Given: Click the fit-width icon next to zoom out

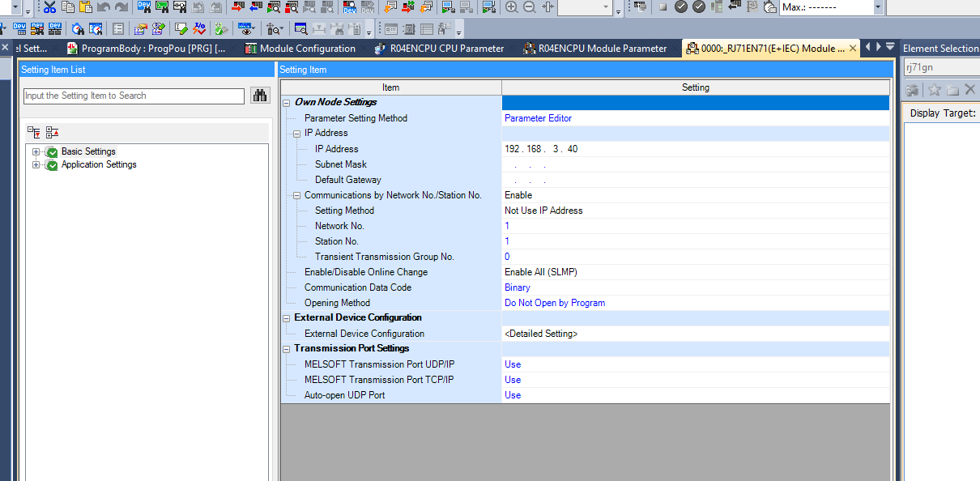Looking at the screenshot, I should click(x=548, y=7).
